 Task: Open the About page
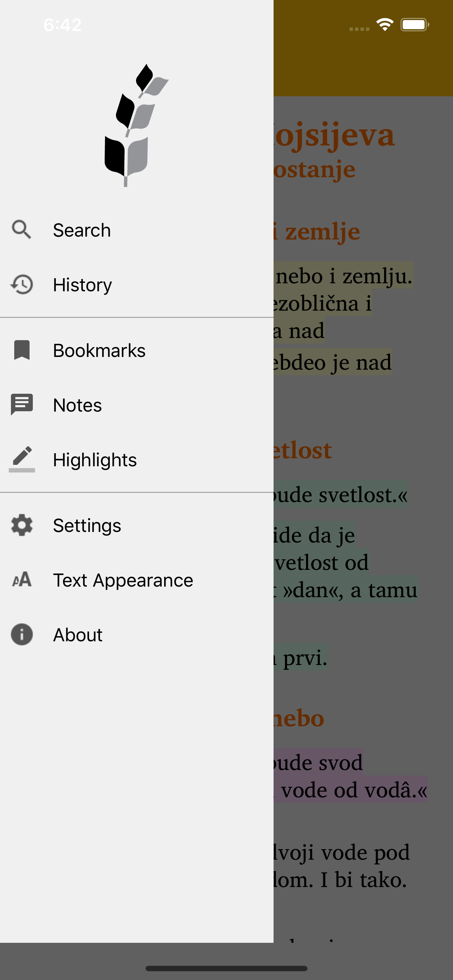[x=137, y=635]
